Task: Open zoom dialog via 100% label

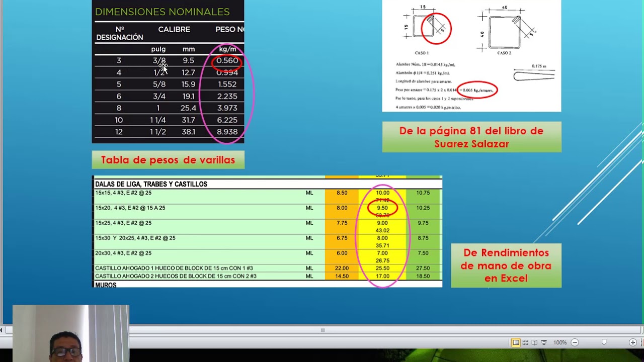Action: (560, 342)
